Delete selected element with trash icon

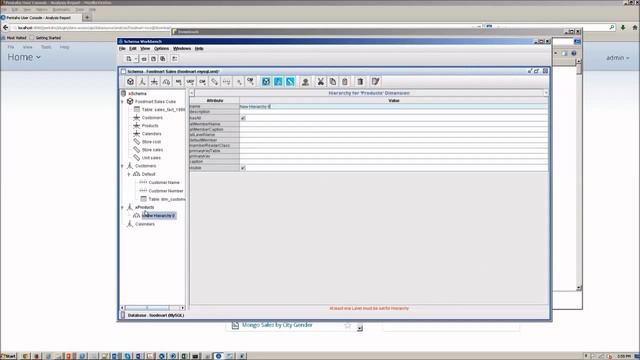360,82
